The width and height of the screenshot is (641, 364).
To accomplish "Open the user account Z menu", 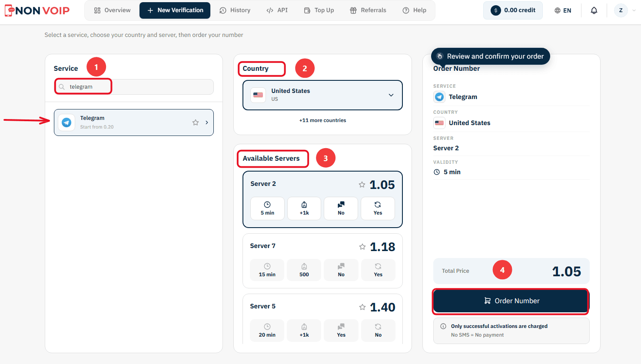I will pos(625,10).
